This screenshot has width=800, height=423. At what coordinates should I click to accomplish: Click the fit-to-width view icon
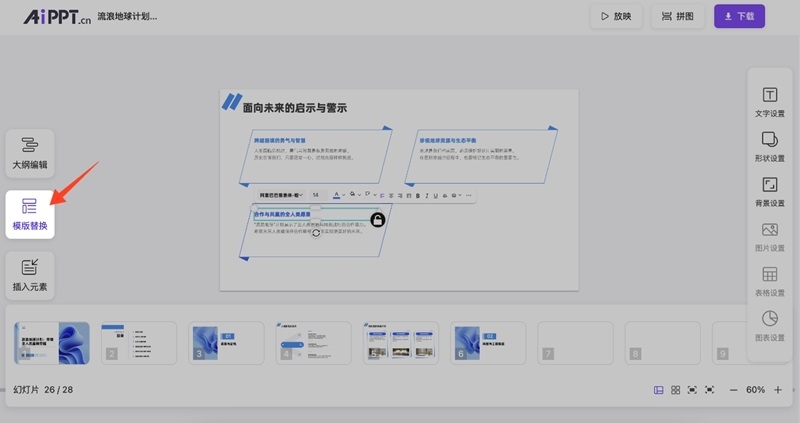[x=692, y=390]
